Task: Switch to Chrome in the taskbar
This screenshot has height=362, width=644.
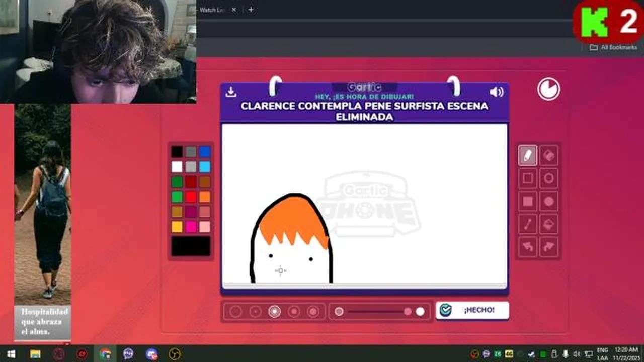Action: point(105,354)
